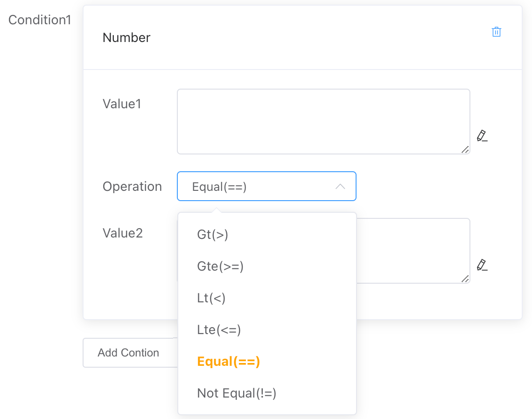Select the Gt(>) operation
532x419 pixels.
click(x=213, y=235)
